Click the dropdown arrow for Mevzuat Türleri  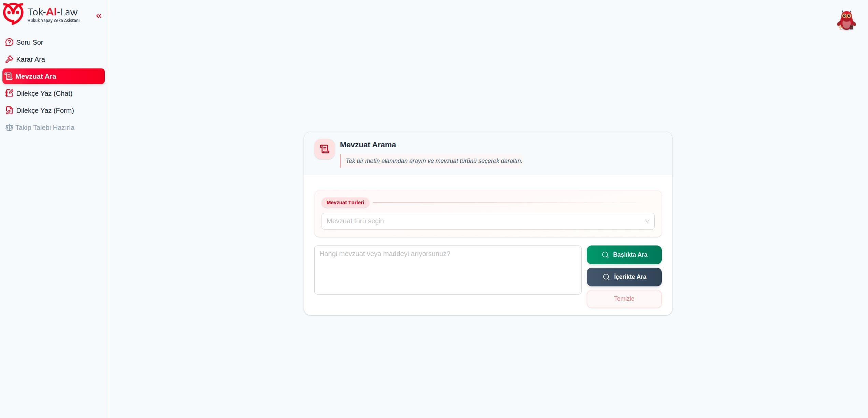click(x=647, y=221)
